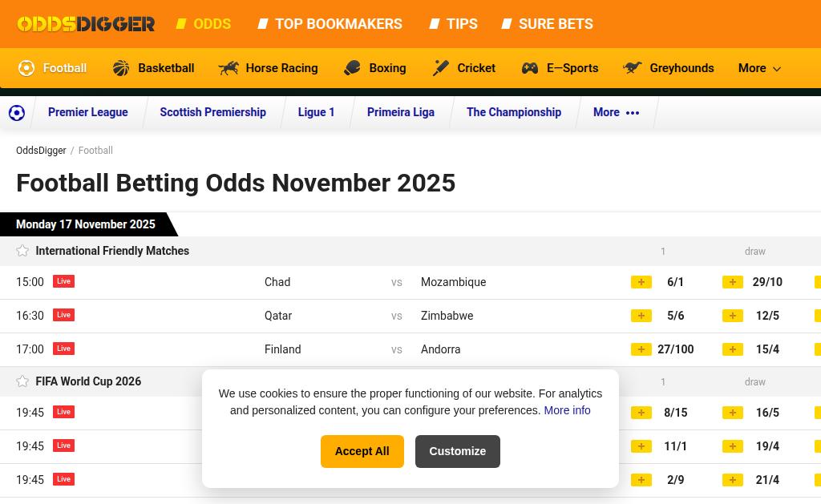Open the cookie More info link
Image resolution: width=821 pixels, height=504 pixels.
(567, 410)
